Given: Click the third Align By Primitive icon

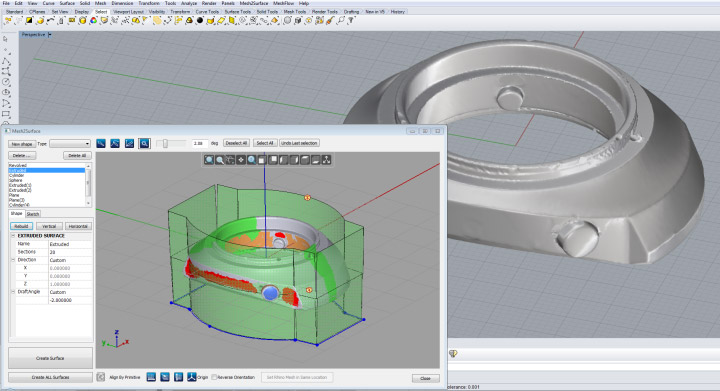Looking at the screenshot, I should point(179,377).
